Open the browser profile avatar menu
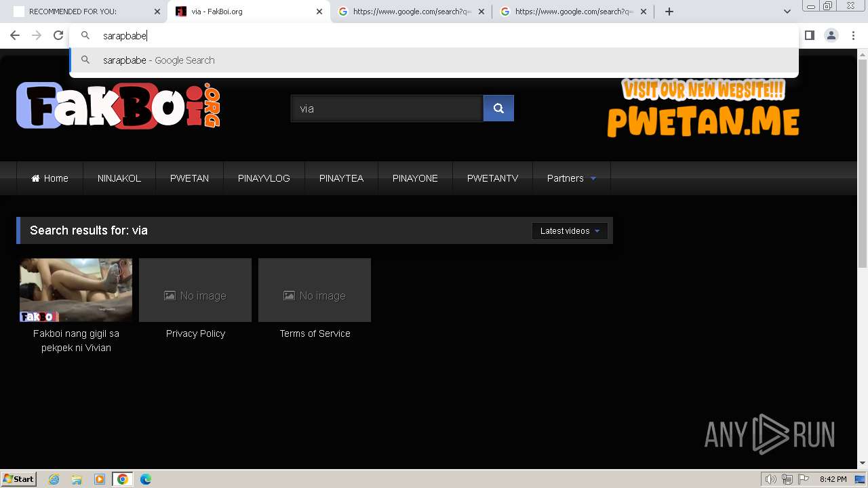Image resolution: width=868 pixels, height=488 pixels. pyautogui.click(x=831, y=35)
